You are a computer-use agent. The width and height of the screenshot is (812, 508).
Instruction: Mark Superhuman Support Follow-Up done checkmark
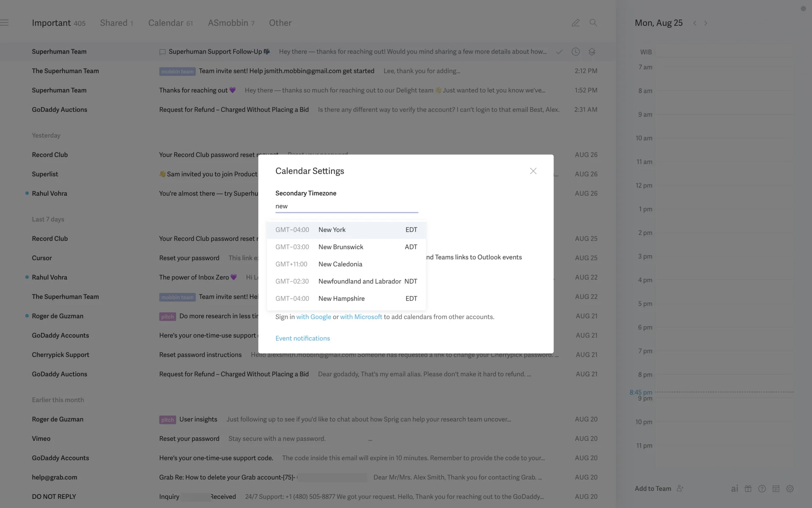pos(559,52)
